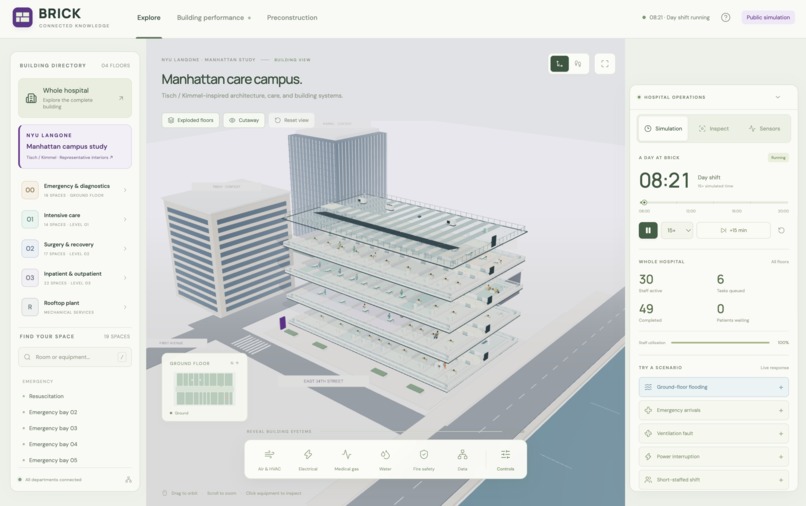The height and width of the screenshot is (506, 806).
Task: Open Whole hospital arrow link
Action: coord(121,98)
